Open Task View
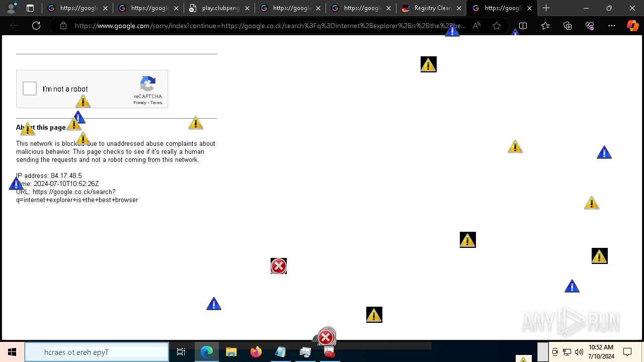644x362 pixels. (181, 352)
